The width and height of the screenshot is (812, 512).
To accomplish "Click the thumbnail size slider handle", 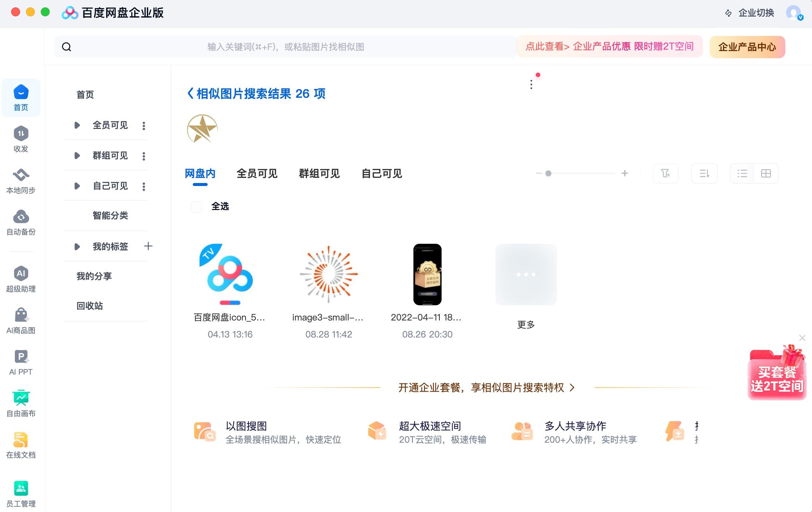I will [548, 173].
